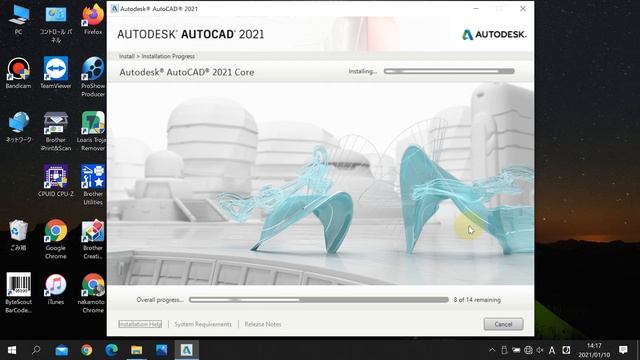Launch Firefox from the desktop

(x=93, y=19)
